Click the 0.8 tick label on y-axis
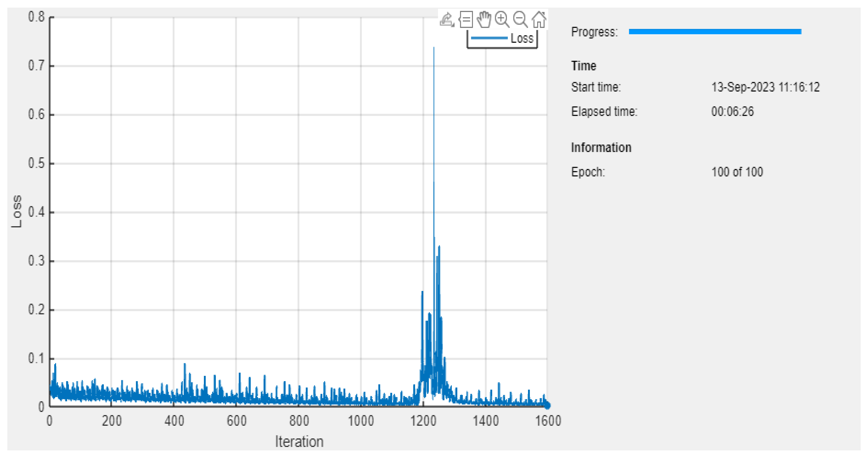The image size is (868, 458). [x=36, y=16]
